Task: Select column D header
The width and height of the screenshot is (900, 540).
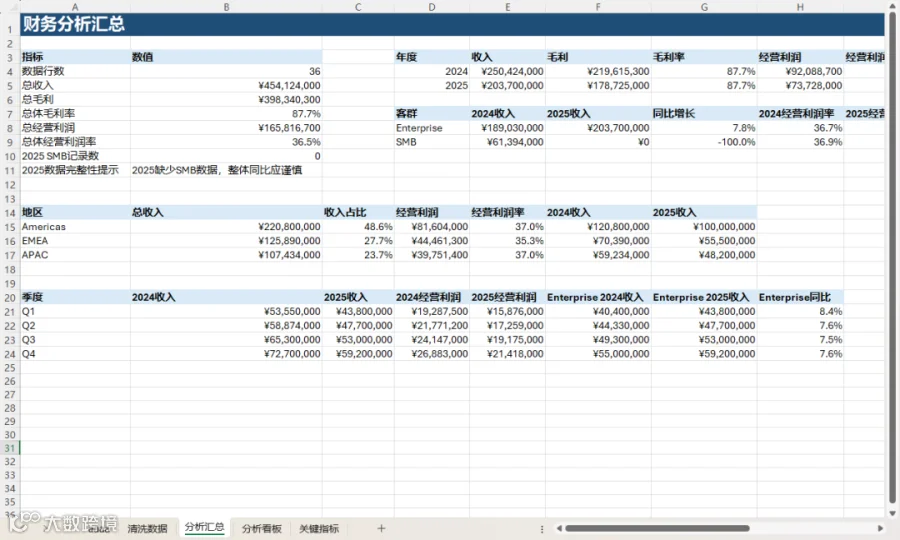Action: coord(432,7)
